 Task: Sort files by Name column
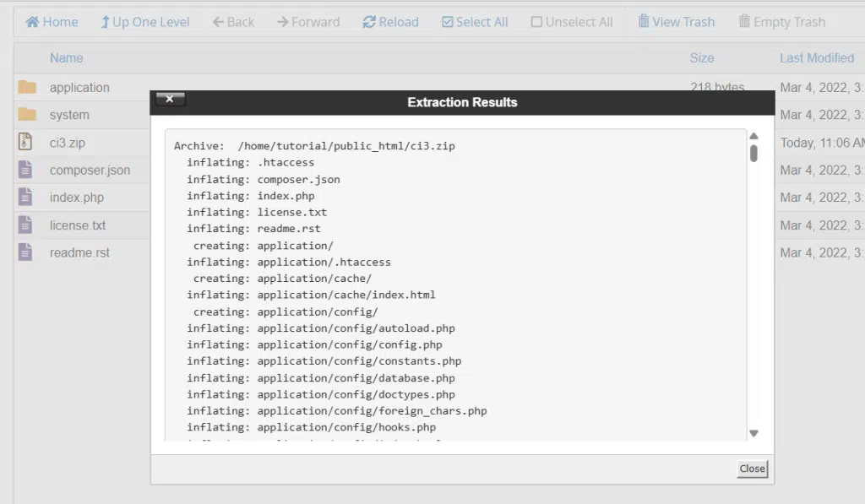click(x=66, y=58)
